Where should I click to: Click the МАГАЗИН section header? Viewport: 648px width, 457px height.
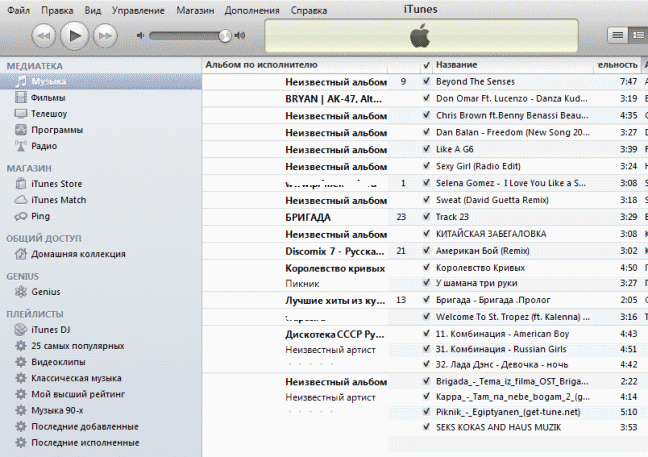click(29, 168)
